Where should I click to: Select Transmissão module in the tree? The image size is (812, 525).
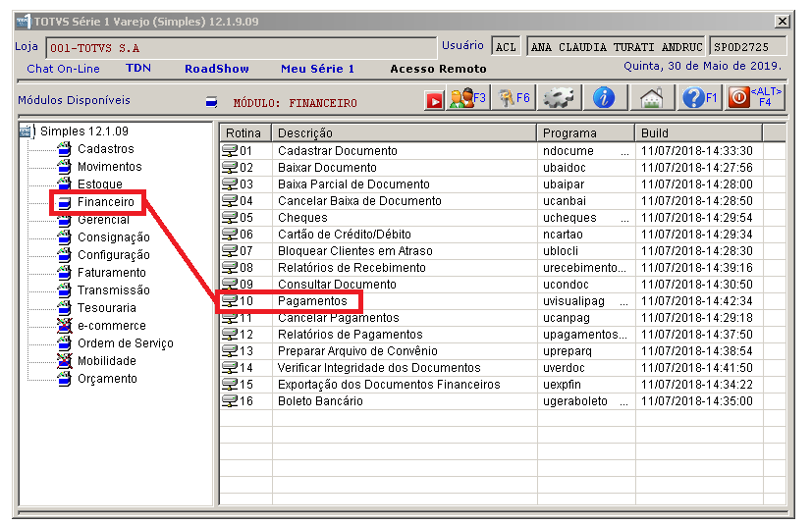coord(114,289)
